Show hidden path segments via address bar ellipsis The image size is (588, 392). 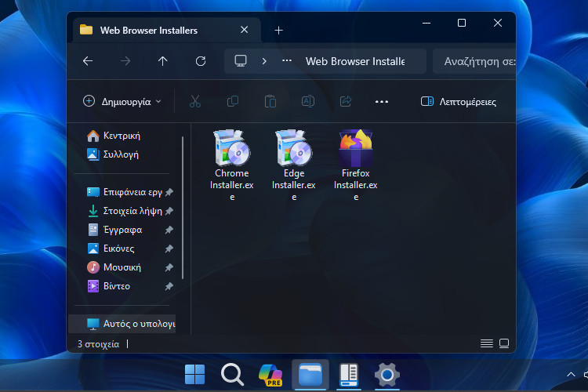tap(287, 60)
